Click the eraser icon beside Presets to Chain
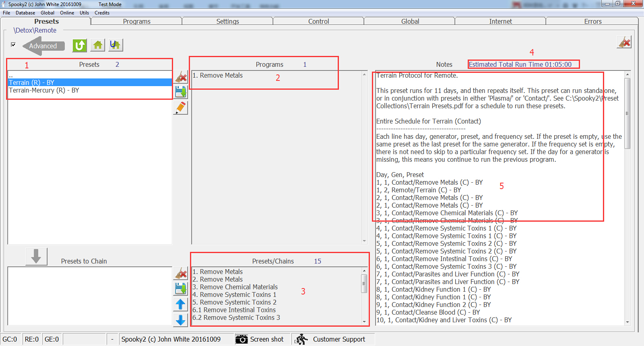This screenshot has height=346, width=644. 181,273
